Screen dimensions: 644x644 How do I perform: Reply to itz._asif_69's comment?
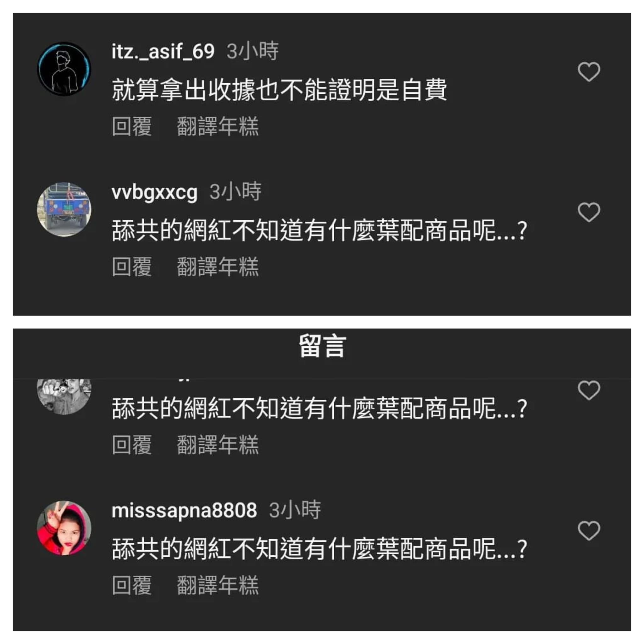(x=132, y=126)
